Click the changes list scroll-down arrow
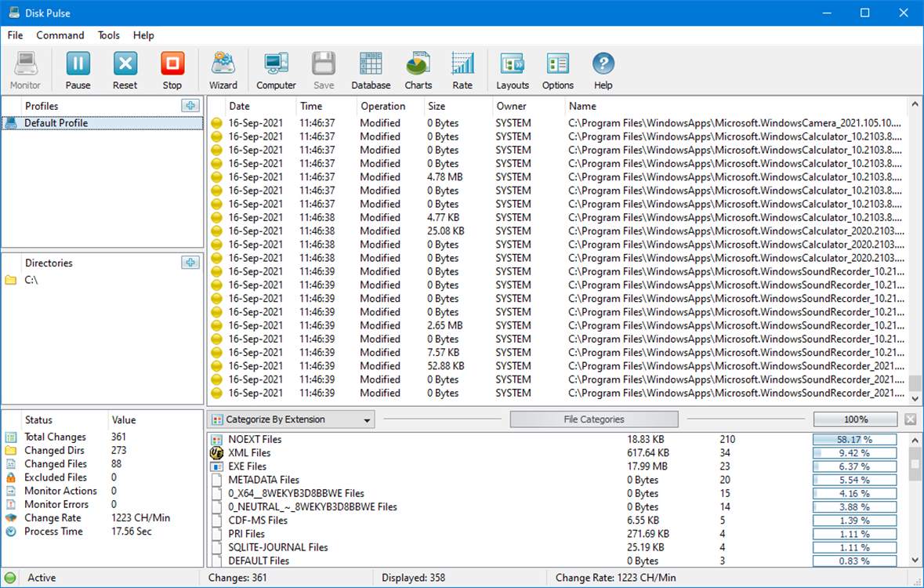Viewport: 924px width, 588px height. click(915, 399)
